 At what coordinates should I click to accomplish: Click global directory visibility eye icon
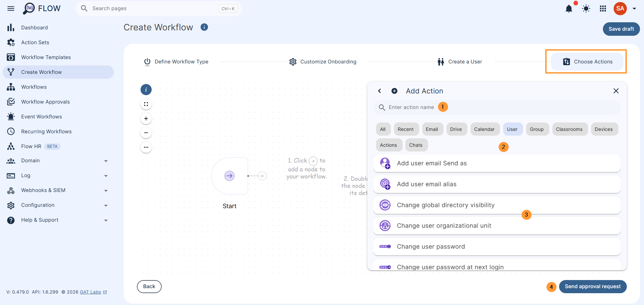click(385, 205)
